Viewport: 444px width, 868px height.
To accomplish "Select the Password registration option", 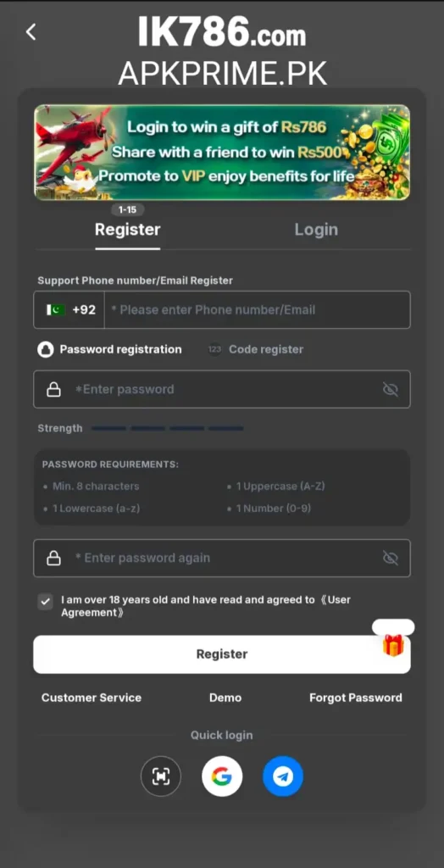I will [109, 349].
